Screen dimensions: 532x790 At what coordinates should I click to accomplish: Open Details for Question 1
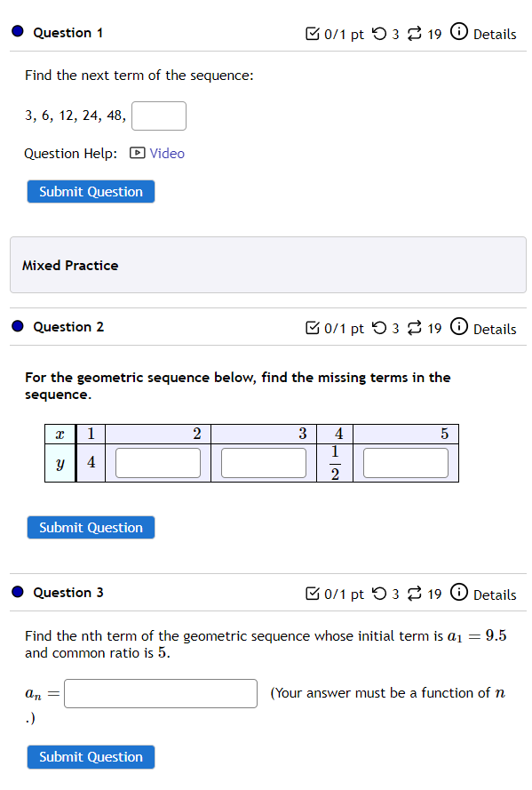(x=496, y=35)
